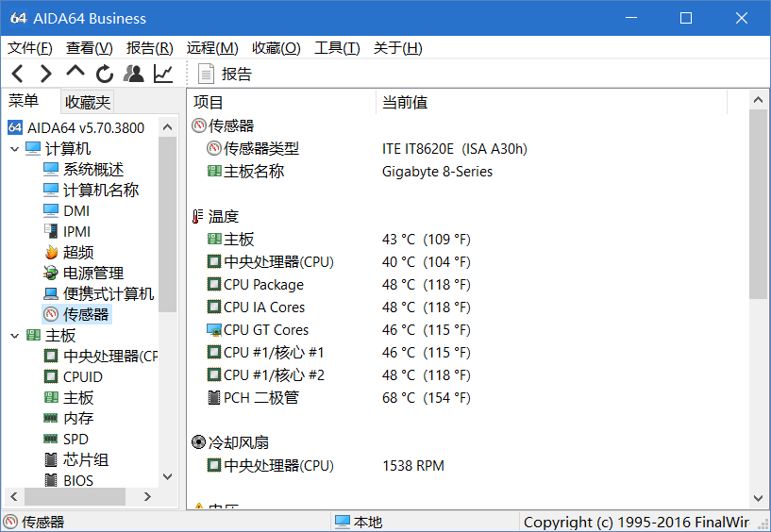Open the graph chart toolbar icon

[162, 74]
